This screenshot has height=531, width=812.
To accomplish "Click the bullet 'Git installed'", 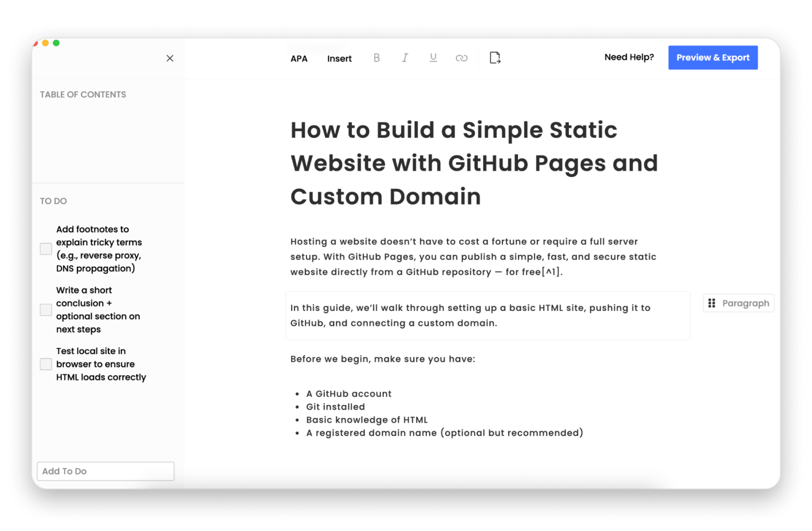I will [x=335, y=407].
